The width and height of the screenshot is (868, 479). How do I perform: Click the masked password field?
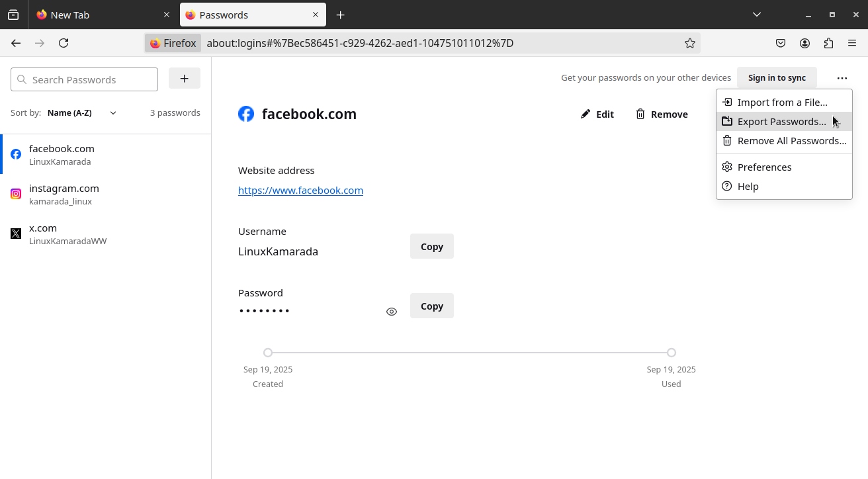point(265,311)
